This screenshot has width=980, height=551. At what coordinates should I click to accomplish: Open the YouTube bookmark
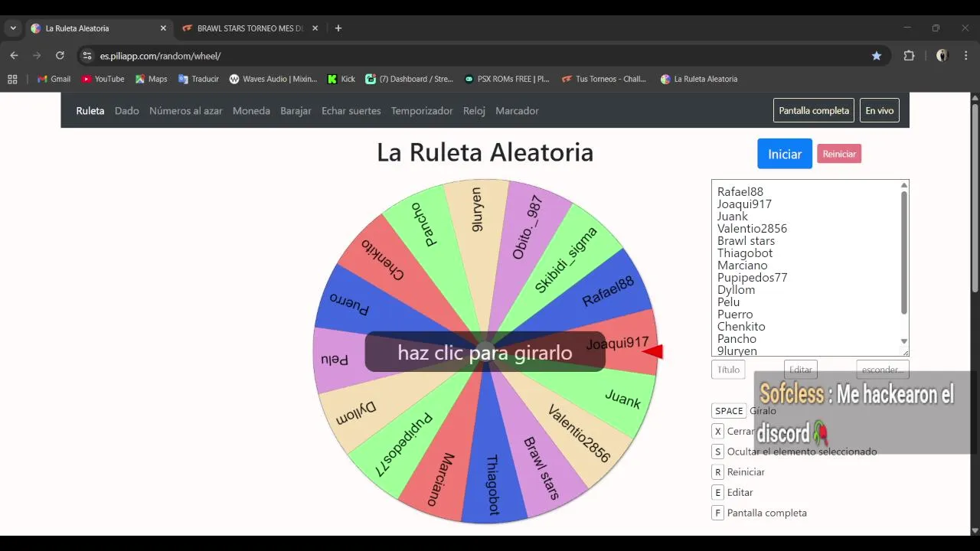tap(103, 79)
